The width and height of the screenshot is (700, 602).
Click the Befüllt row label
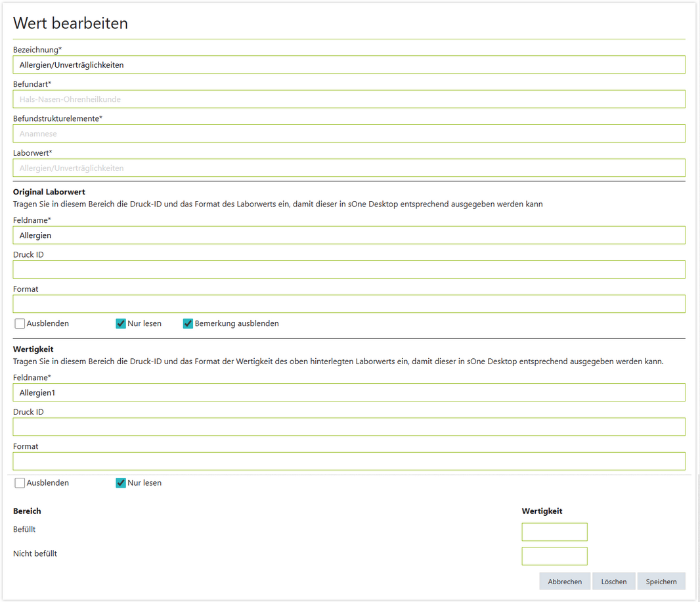point(24,529)
